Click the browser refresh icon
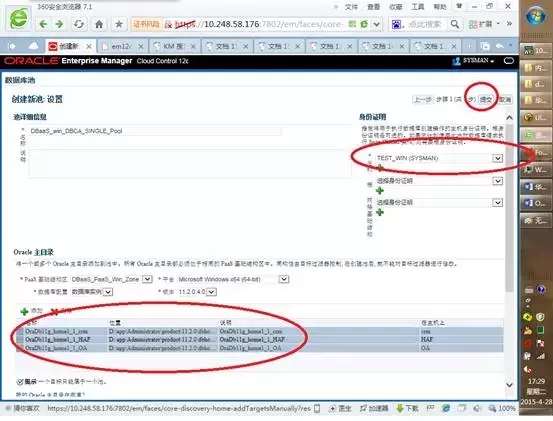The width and height of the screenshot is (553, 421). pos(79,24)
